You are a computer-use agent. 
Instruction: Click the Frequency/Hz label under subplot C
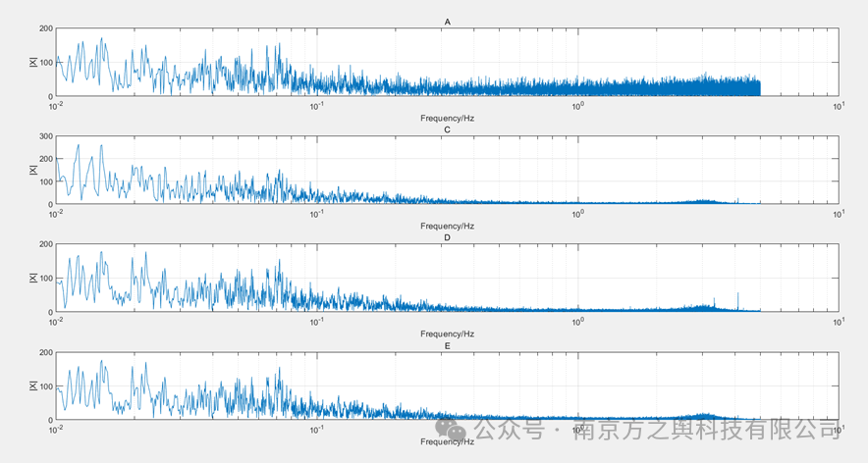point(447,226)
